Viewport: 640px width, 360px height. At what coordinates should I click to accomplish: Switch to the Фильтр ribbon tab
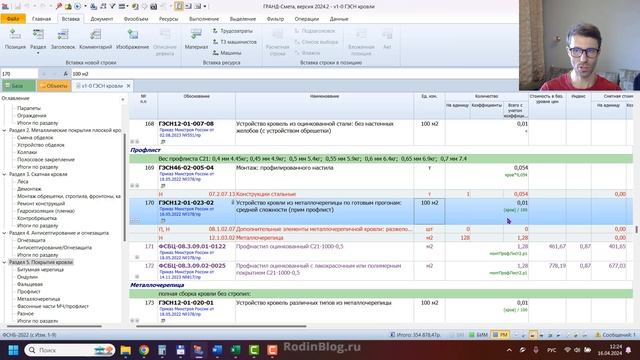[x=276, y=19]
